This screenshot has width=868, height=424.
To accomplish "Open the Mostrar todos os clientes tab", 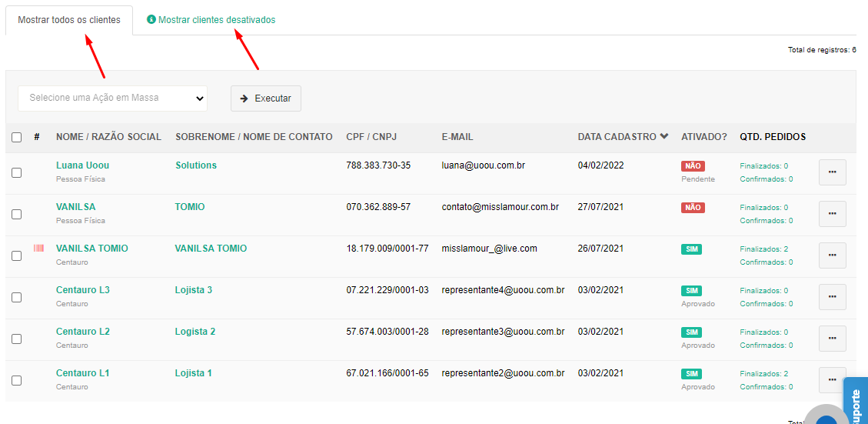I will point(69,20).
